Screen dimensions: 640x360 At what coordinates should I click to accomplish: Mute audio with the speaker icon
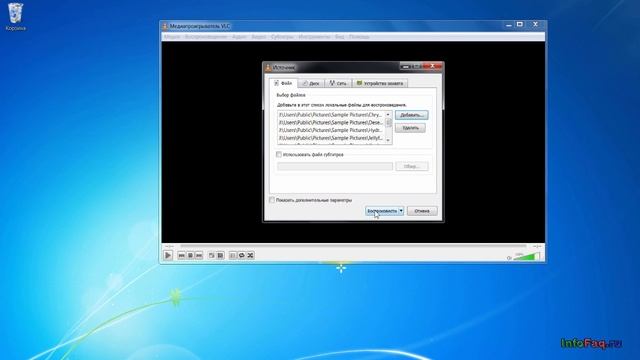coord(509,258)
